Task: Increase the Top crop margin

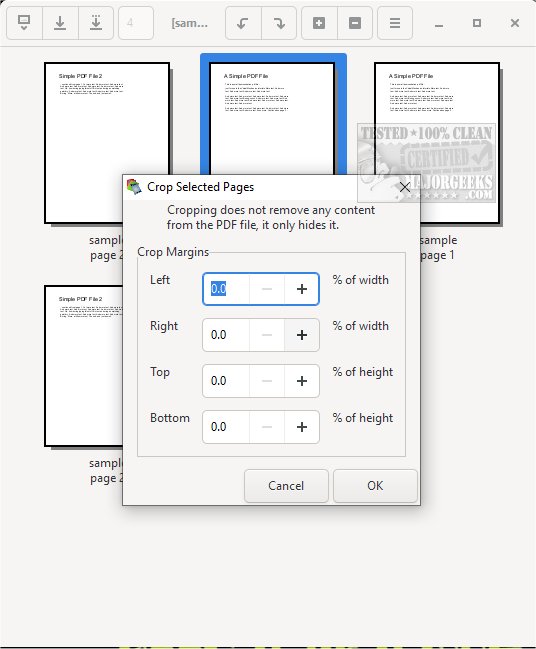Action: (x=302, y=381)
